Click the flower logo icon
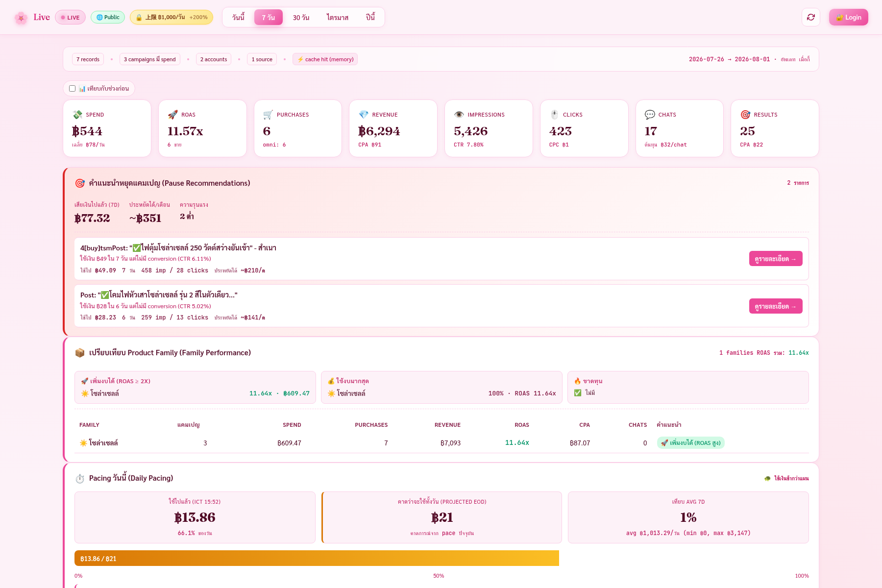Viewport: 882px width, 588px height. click(21, 18)
